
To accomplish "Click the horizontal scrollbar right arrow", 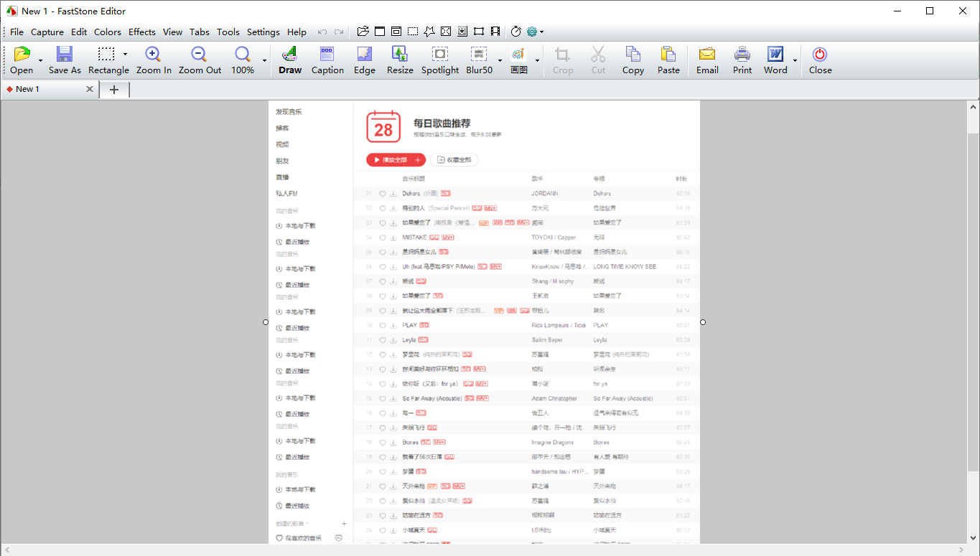I will 962,550.
